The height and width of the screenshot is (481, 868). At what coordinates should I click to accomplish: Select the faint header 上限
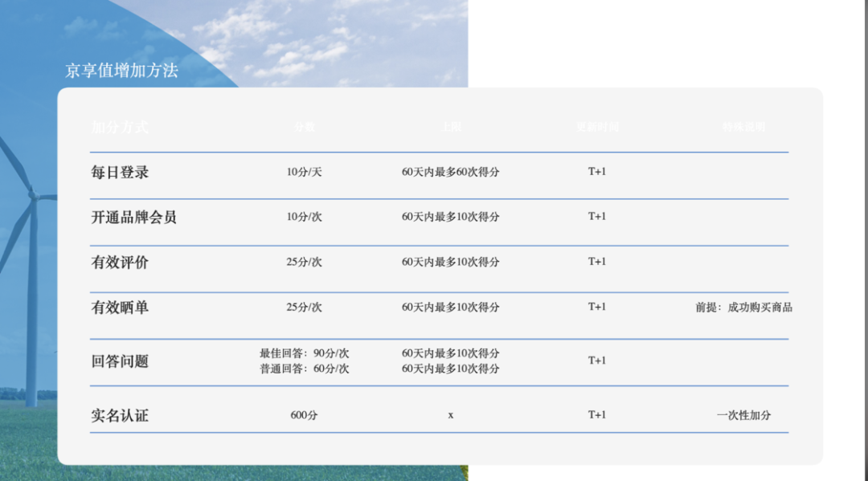[x=451, y=127]
